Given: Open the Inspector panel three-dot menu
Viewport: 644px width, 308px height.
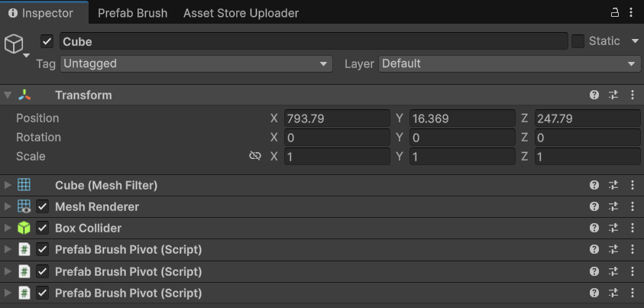Looking at the screenshot, I should [631, 13].
